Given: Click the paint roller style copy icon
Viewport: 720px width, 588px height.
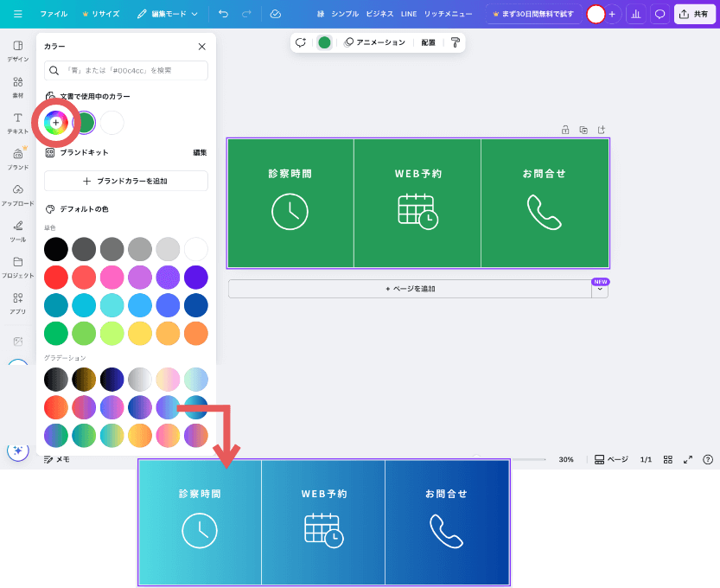Looking at the screenshot, I should [x=456, y=42].
